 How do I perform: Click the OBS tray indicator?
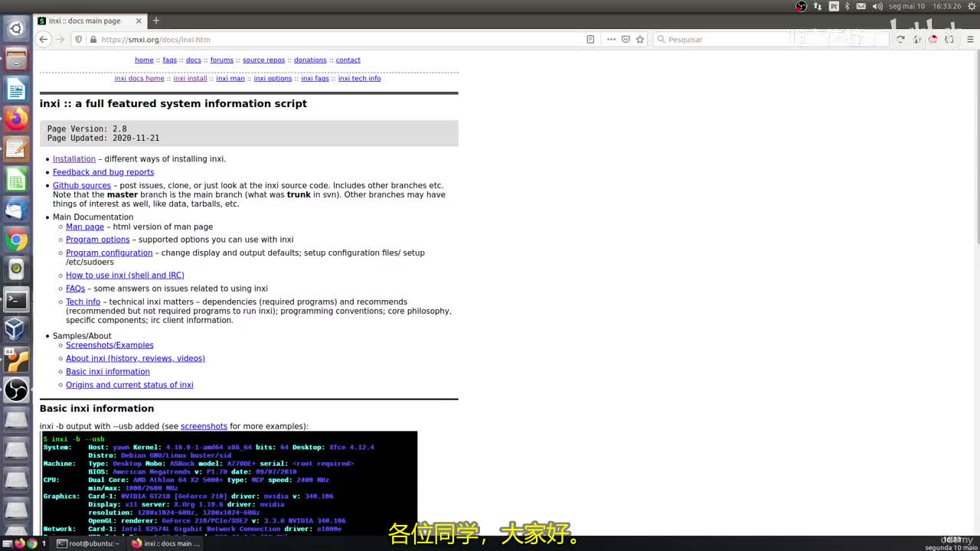(801, 6)
